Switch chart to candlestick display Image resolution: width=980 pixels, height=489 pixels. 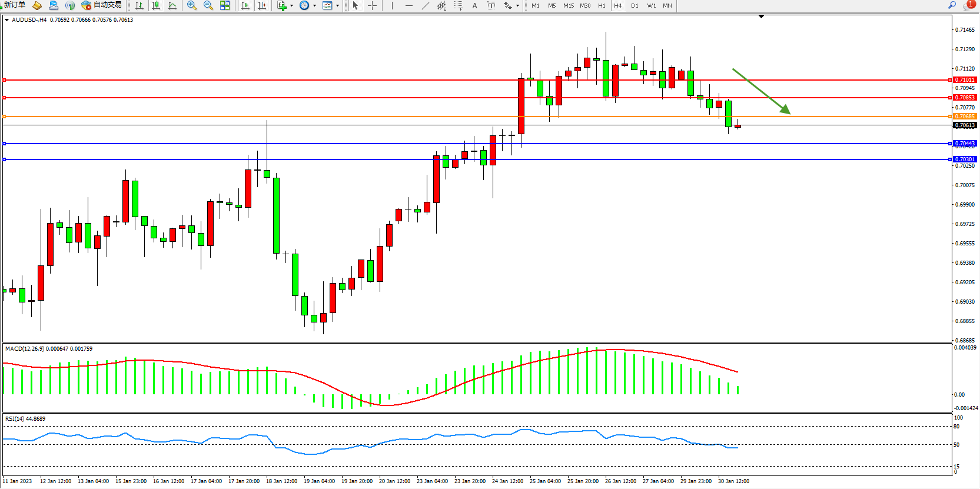(156, 5)
